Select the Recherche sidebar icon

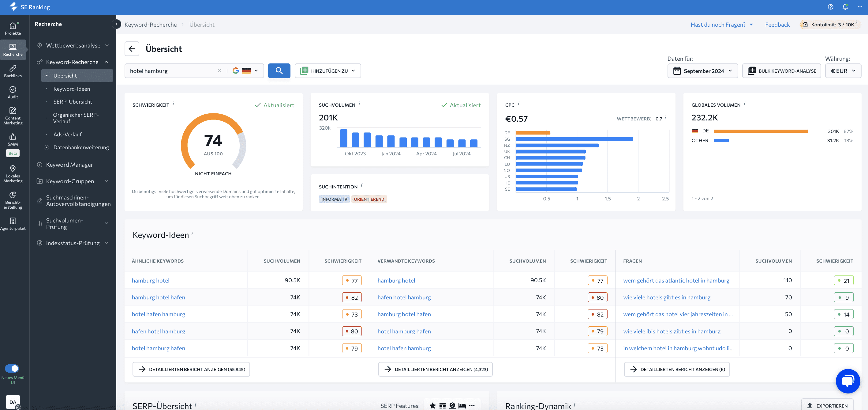point(13,50)
